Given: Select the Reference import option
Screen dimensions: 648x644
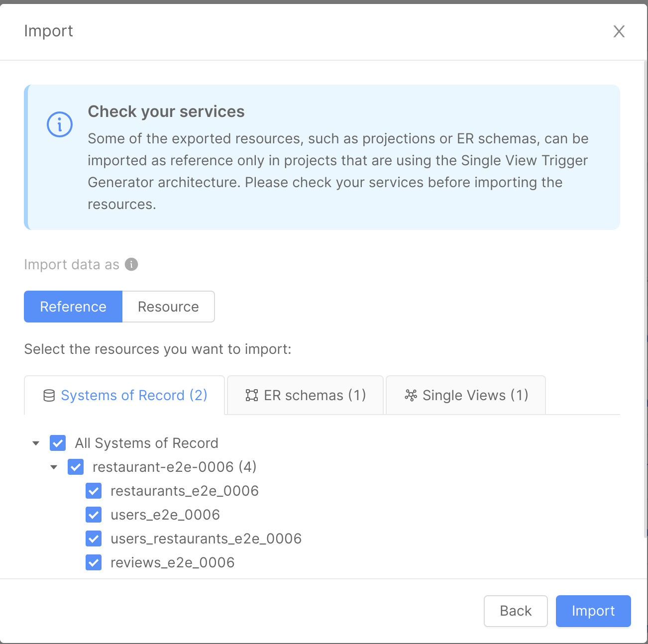Looking at the screenshot, I should 73,307.
